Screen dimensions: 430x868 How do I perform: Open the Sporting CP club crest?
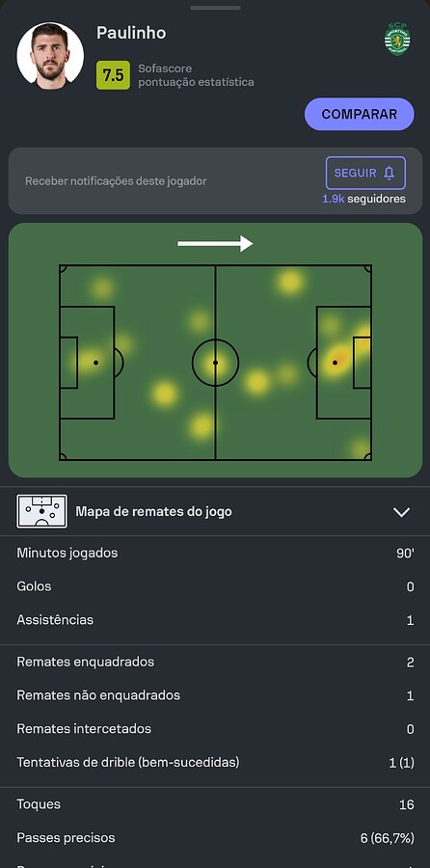[x=397, y=39]
